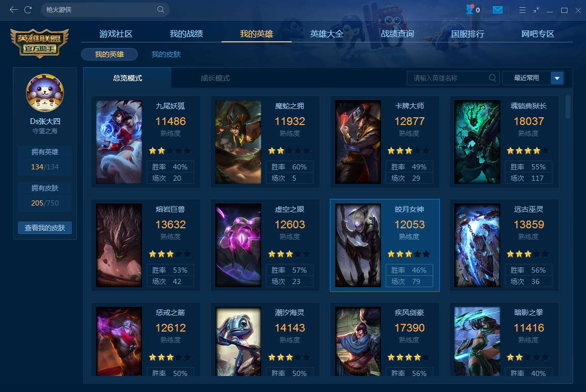Image resolution: width=586 pixels, height=392 pixels.
Task: Switch to 成长模式 tab
Action: [x=215, y=78]
